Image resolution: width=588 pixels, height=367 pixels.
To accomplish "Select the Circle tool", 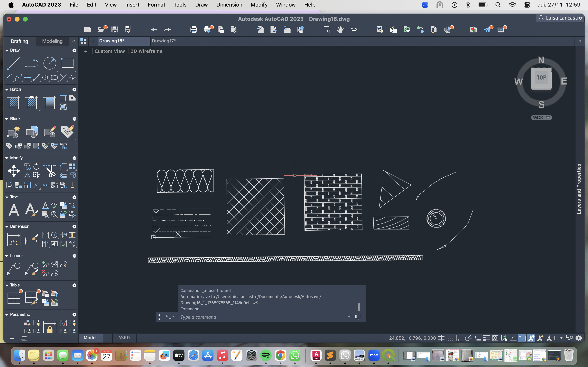I will 50,63.
